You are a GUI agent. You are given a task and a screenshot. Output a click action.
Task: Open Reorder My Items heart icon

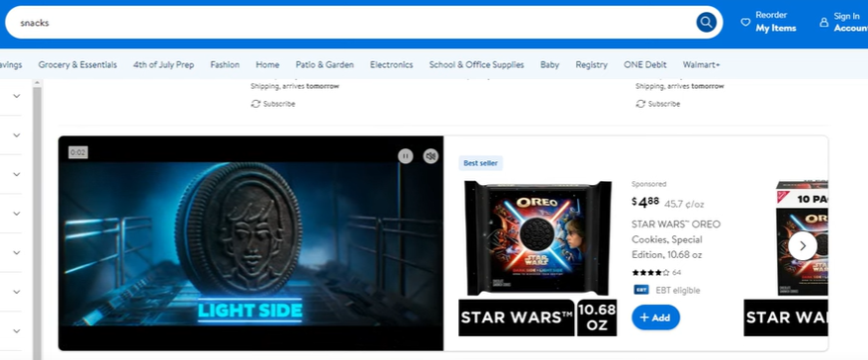click(745, 22)
